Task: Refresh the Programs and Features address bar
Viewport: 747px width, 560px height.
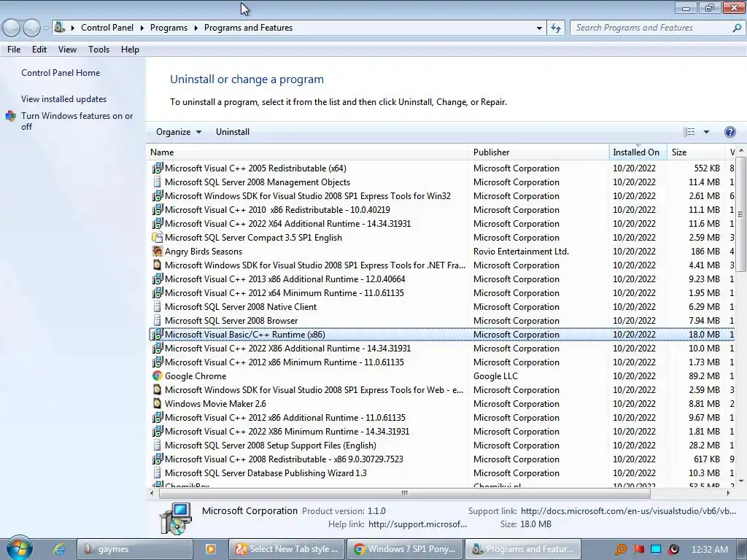Action: 555,28
